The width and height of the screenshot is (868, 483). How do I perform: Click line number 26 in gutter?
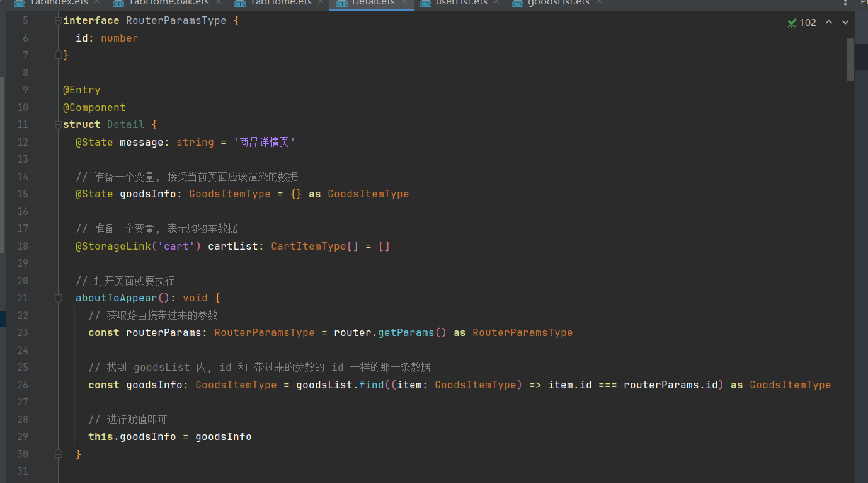22,385
